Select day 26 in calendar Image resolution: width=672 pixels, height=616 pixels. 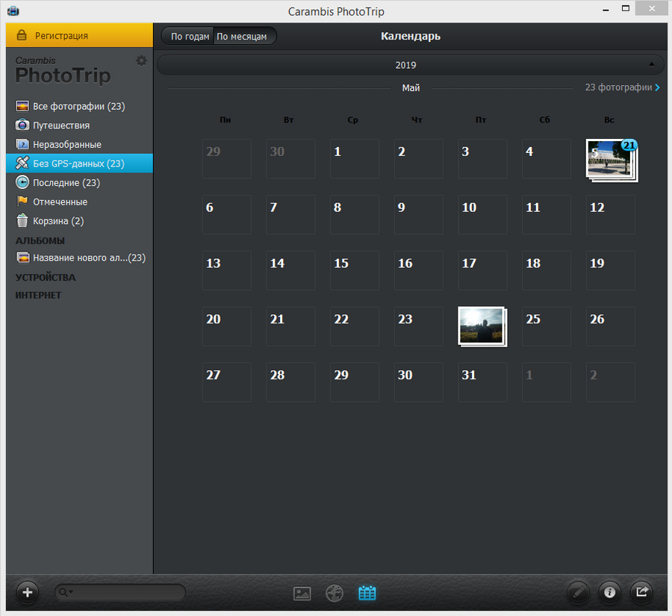point(610,326)
